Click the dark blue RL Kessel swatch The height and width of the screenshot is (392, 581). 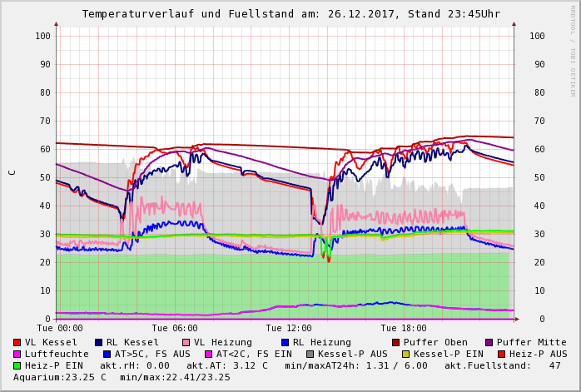point(99,342)
